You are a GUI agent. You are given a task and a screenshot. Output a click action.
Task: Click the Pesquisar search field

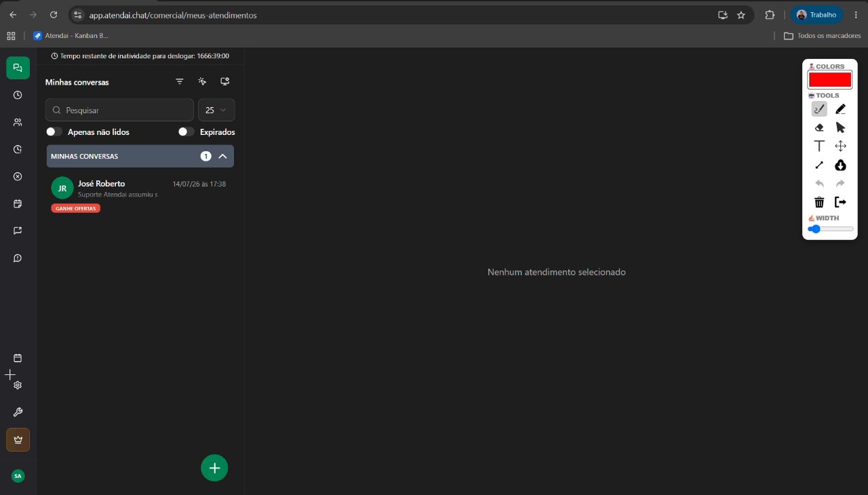coord(119,110)
